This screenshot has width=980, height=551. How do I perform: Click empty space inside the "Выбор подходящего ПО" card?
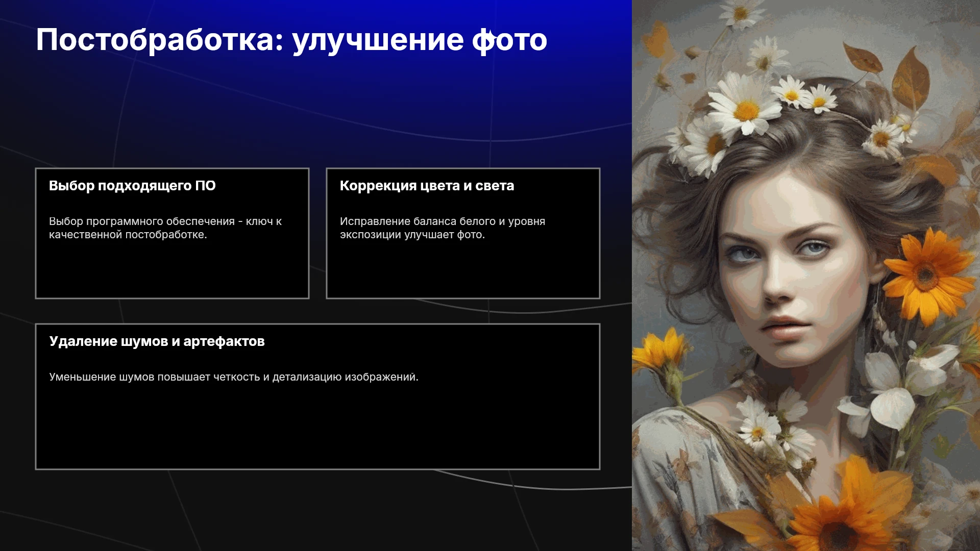coord(172,270)
